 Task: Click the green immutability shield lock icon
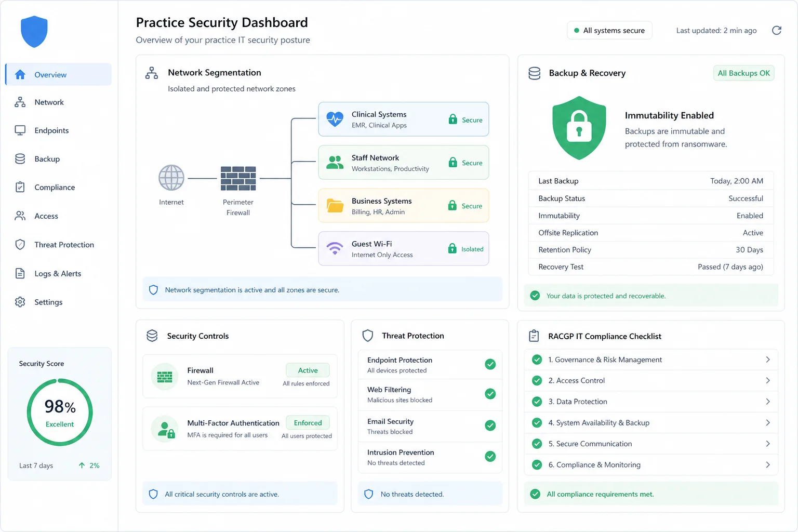(x=579, y=128)
